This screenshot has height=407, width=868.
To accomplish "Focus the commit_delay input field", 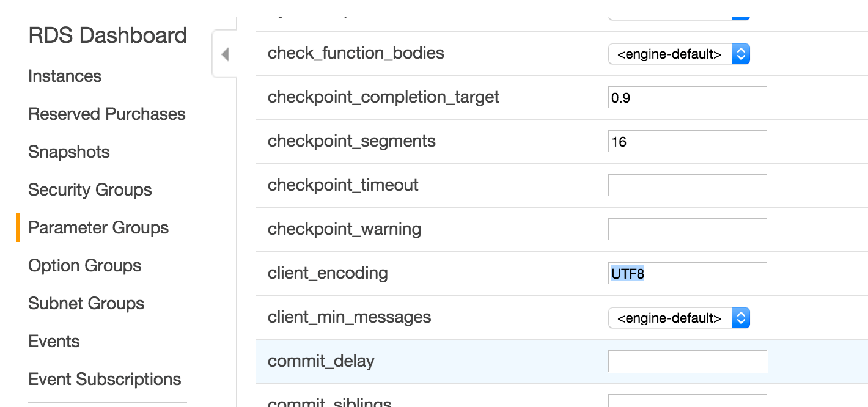I will click(x=687, y=361).
